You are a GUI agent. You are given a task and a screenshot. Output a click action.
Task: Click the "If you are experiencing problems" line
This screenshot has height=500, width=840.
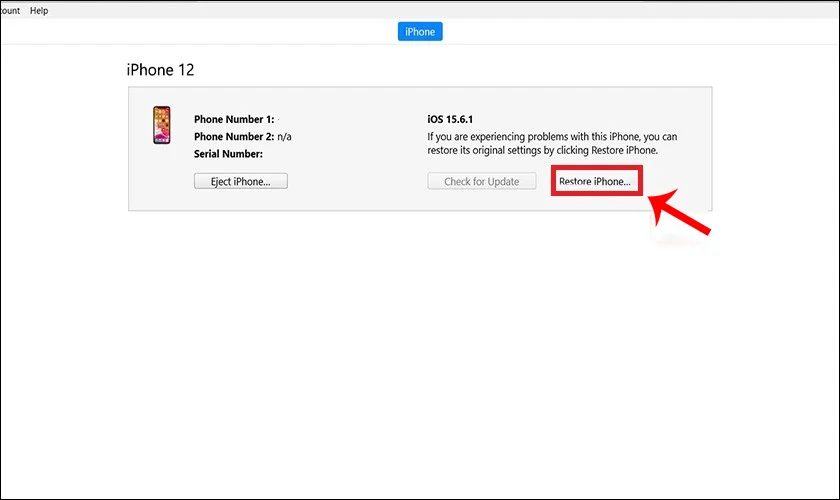[552, 137]
